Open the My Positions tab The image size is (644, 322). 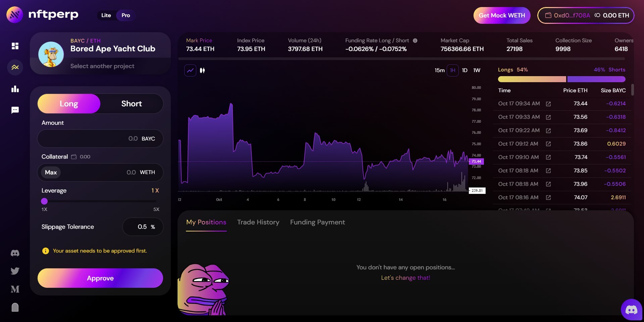(206, 222)
